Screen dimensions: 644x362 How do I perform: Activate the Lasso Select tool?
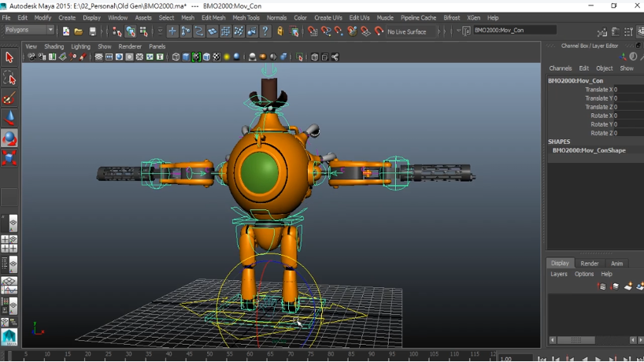tap(9, 77)
